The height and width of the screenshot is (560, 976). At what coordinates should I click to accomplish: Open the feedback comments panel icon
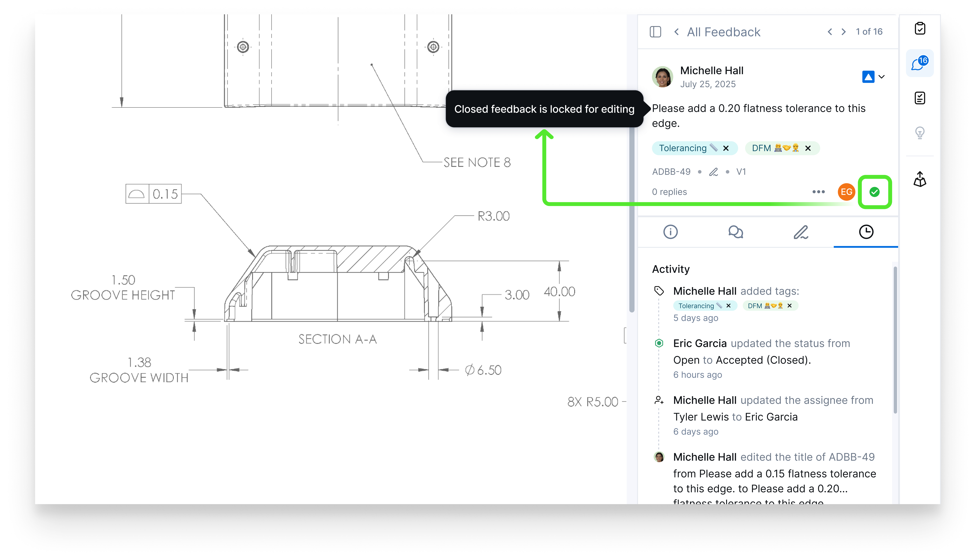pos(919,64)
